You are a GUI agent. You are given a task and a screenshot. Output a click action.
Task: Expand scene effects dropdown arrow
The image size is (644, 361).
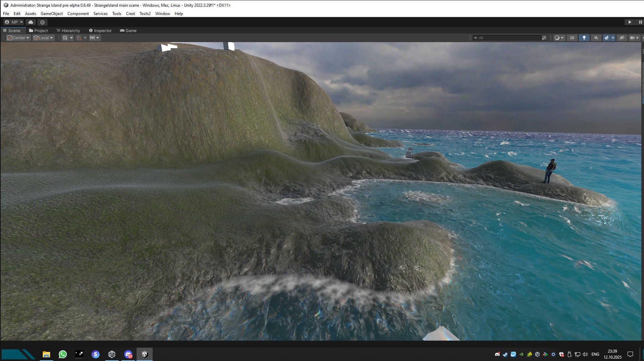(x=613, y=38)
